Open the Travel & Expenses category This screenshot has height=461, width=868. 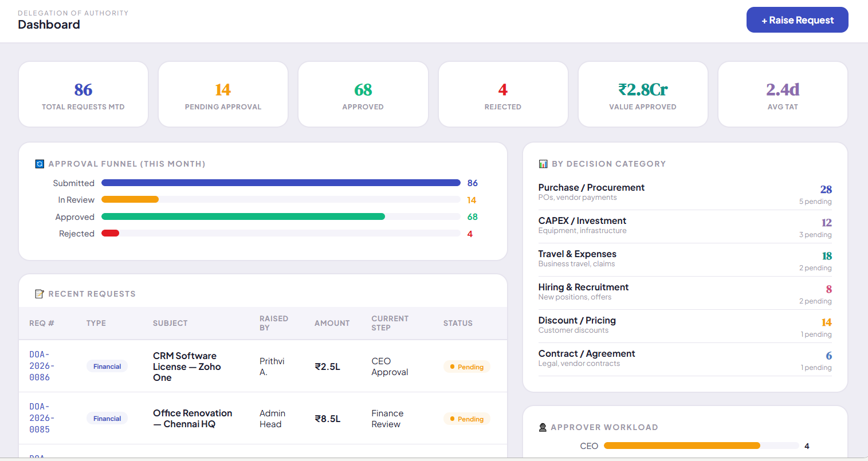click(x=685, y=260)
